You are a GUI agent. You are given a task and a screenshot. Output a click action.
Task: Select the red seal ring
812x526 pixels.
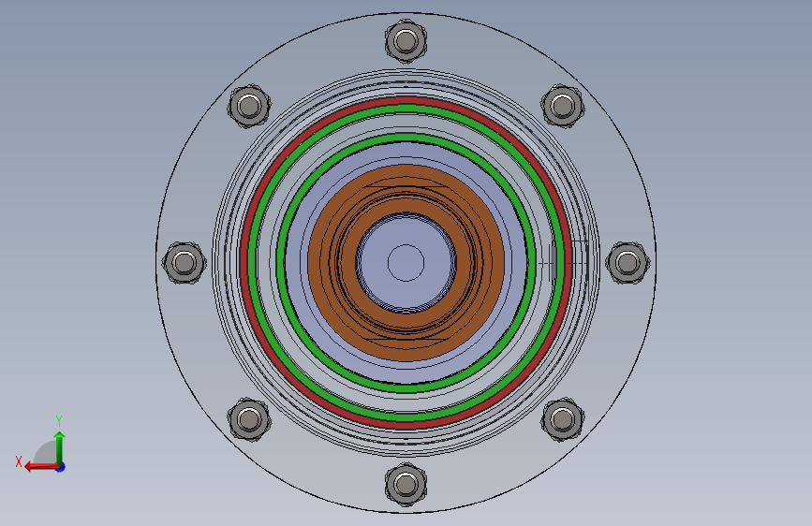pyautogui.click(x=406, y=100)
